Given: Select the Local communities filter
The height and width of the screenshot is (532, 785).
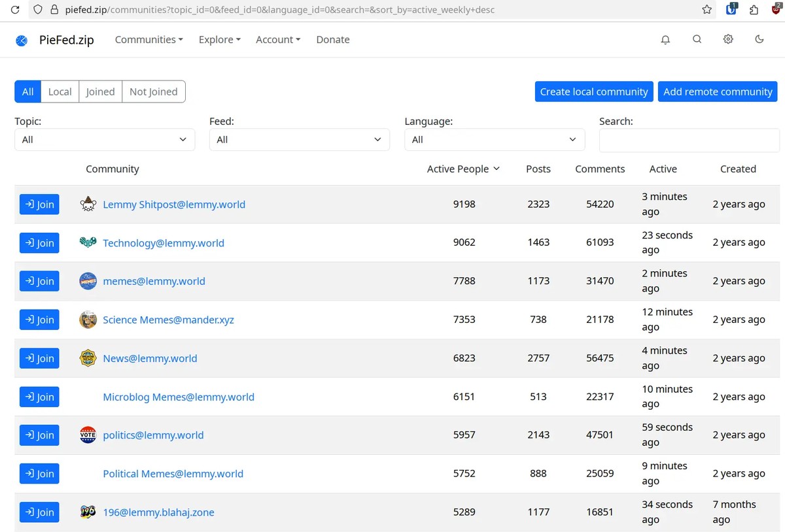Looking at the screenshot, I should 60,91.
